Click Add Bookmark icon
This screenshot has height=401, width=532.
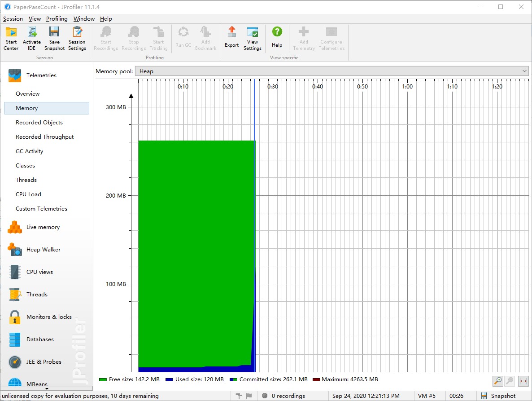click(205, 38)
